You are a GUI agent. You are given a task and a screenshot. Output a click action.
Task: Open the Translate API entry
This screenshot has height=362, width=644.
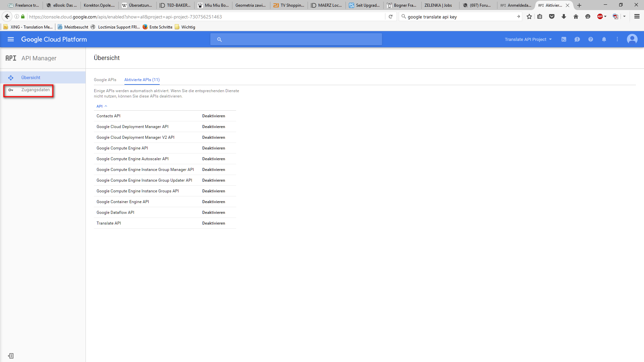click(x=109, y=223)
